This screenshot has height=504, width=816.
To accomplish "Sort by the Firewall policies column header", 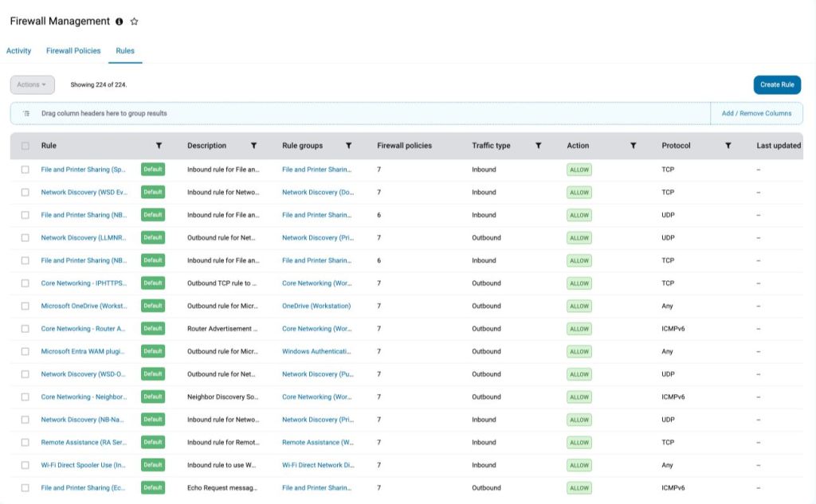I will point(404,146).
